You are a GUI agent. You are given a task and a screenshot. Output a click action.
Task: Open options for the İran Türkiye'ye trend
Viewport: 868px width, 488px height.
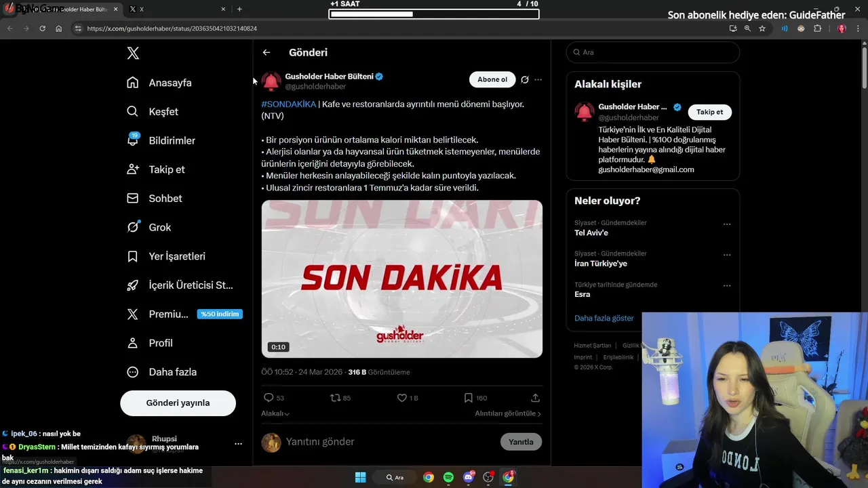click(727, 256)
